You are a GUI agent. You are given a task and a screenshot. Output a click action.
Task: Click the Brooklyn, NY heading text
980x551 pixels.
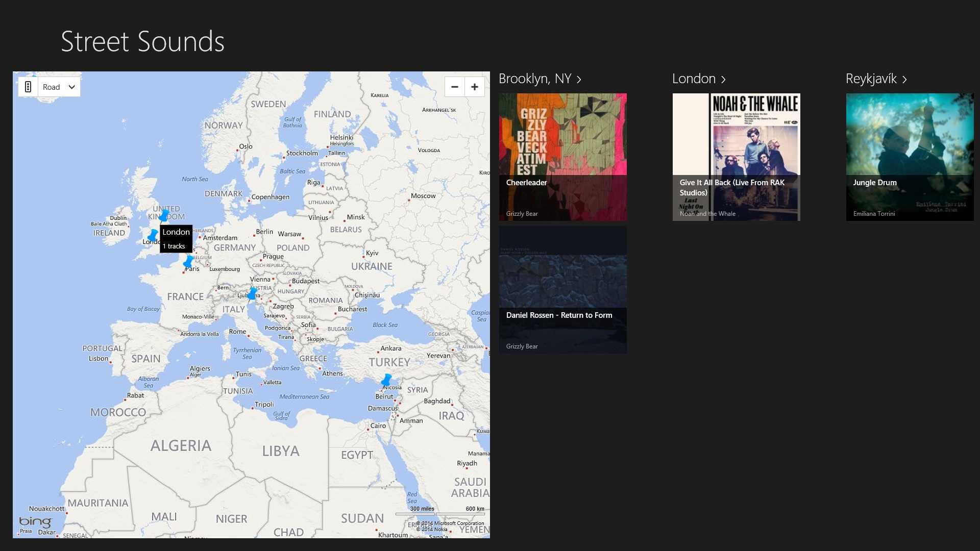coord(534,79)
